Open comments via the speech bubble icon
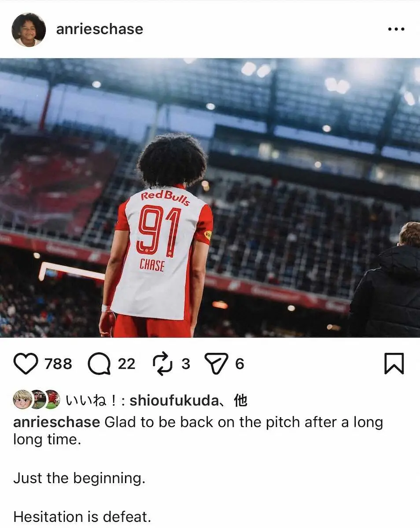 [x=99, y=364]
